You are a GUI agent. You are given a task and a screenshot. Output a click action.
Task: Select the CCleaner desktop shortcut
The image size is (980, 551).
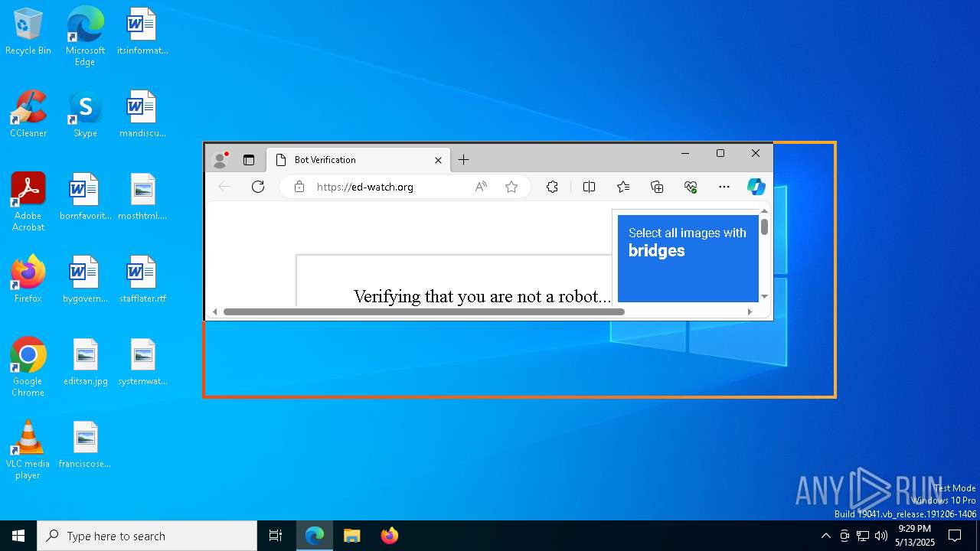(x=28, y=114)
